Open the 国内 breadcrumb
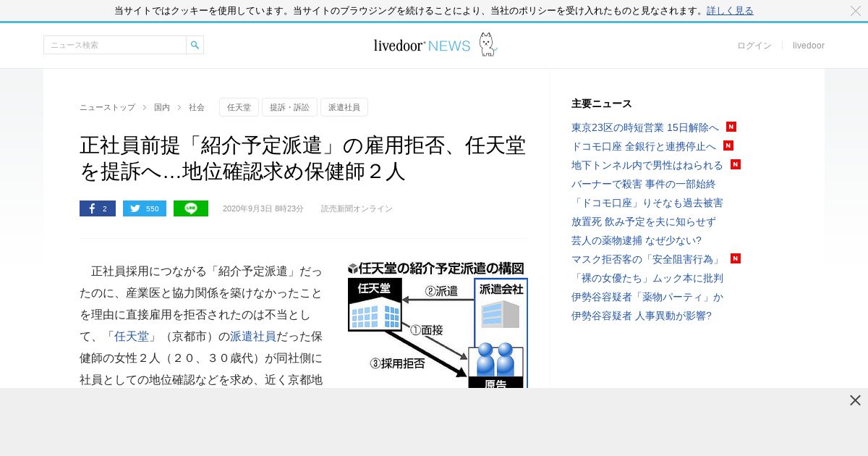Image resolution: width=868 pixels, height=456 pixels. (x=162, y=107)
